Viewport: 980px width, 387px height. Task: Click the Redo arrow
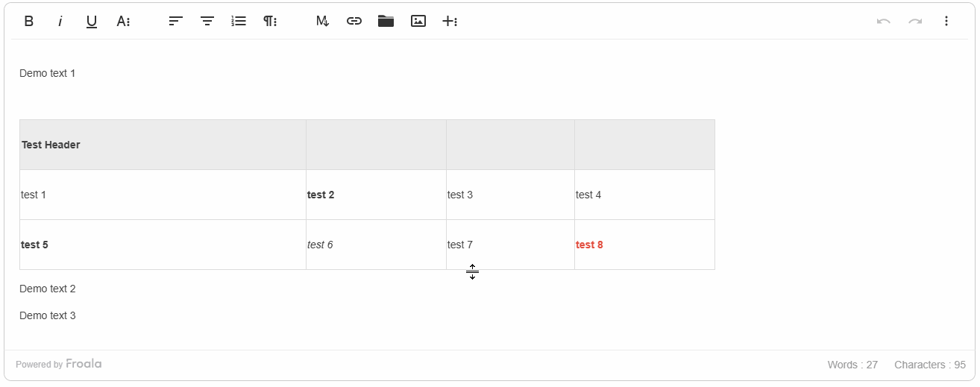pos(915,21)
